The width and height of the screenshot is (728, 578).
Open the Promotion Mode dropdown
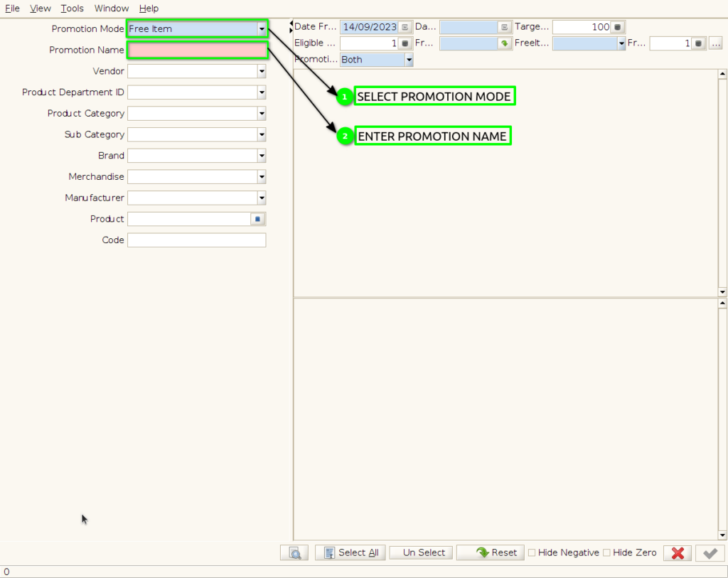point(262,28)
